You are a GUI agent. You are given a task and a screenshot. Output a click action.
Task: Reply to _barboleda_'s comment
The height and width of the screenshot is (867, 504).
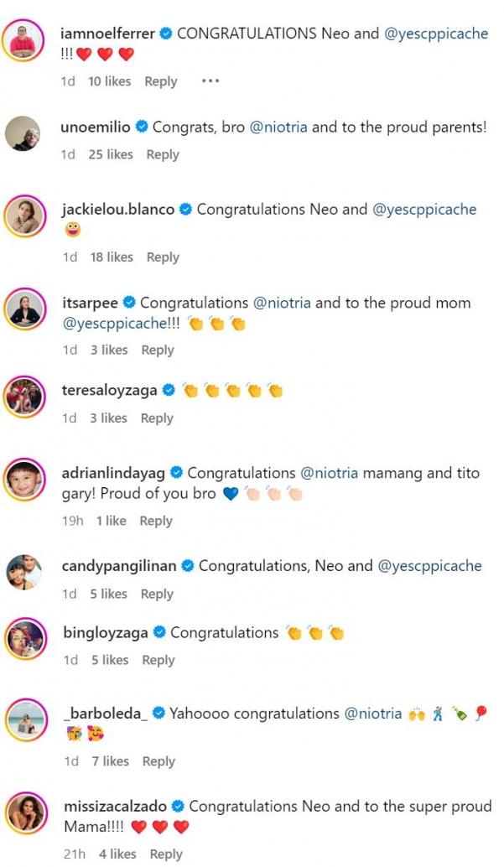(x=158, y=761)
